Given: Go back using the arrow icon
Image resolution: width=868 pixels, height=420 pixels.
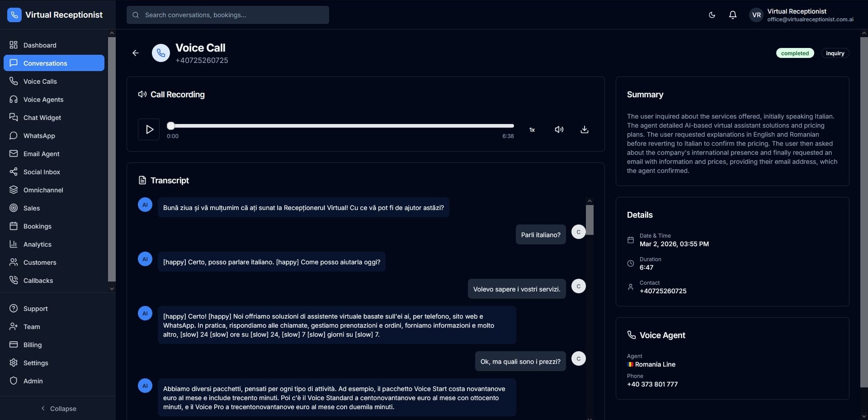Looking at the screenshot, I should (135, 53).
